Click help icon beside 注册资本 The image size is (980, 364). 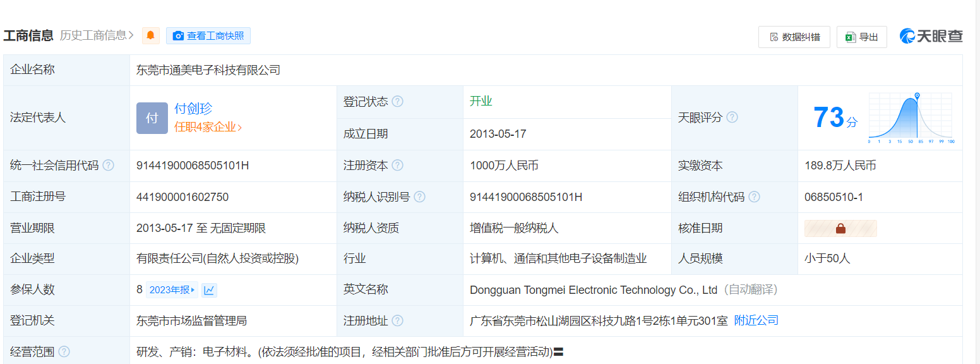pos(397,166)
